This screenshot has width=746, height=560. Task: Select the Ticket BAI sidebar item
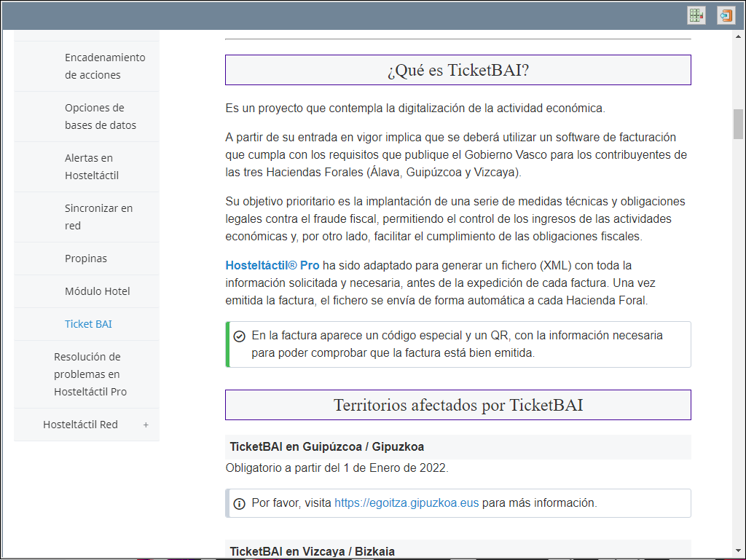pos(88,324)
